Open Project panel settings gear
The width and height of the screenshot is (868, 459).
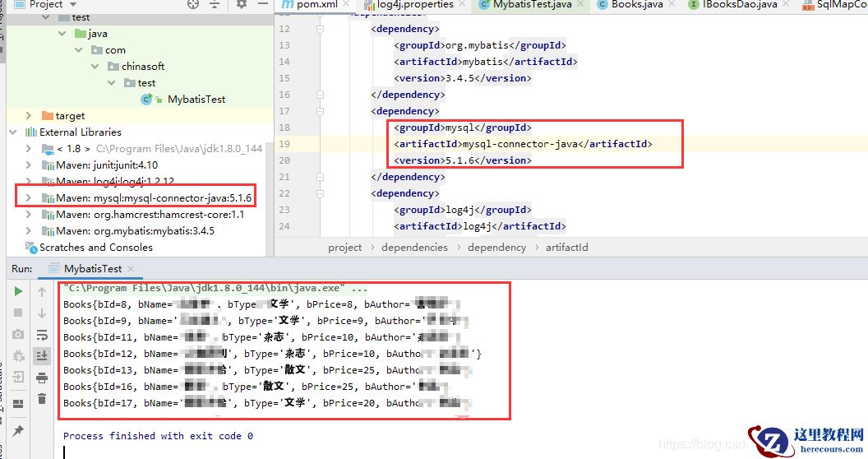[242, 4]
